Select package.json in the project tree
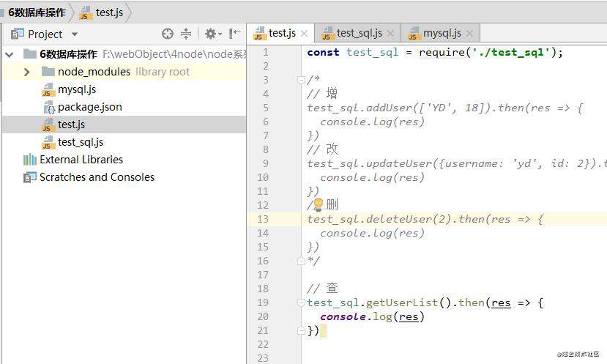 click(x=90, y=107)
